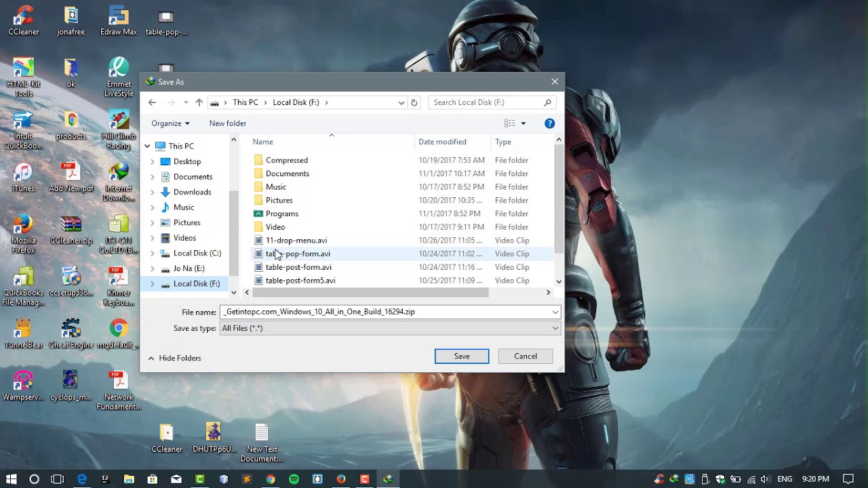Sort by the Name column header
Image resolution: width=868 pixels, height=488 pixels.
(x=262, y=142)
